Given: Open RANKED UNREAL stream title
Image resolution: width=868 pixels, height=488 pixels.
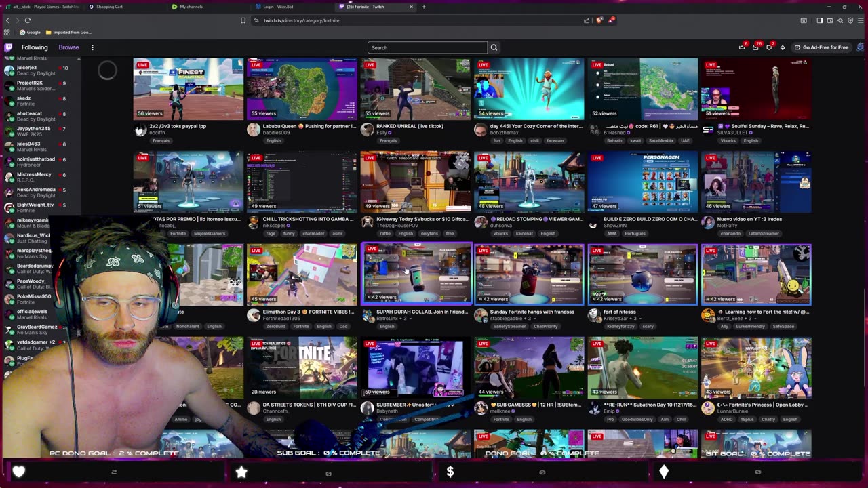Looking at the screenshot, I should pyautogui.click(x=410, y=126).
